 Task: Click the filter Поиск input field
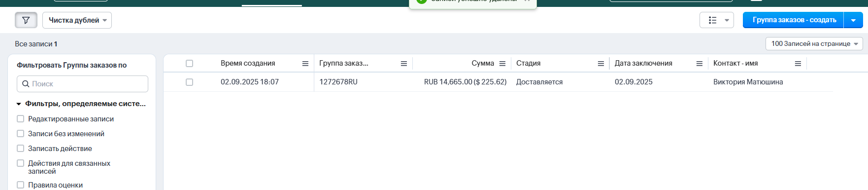click(x=82, y=84)
